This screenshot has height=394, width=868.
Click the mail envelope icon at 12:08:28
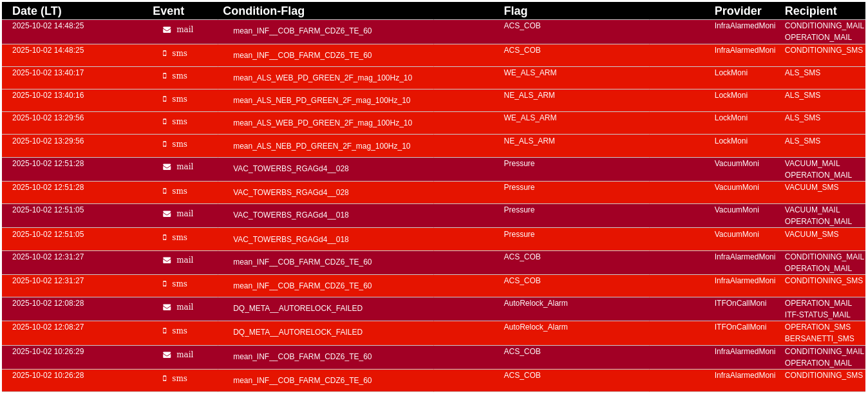coord(167,307)
